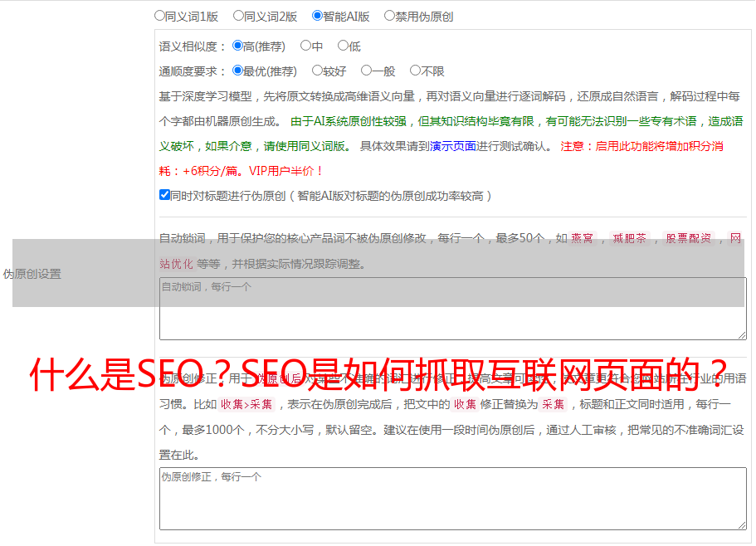Focus the 伪原创修正 text area

[452, 498]
